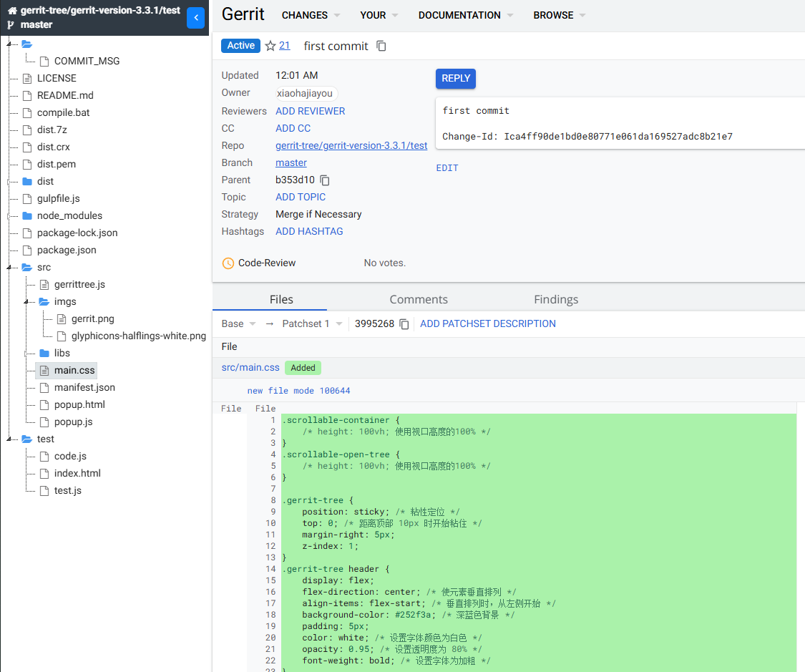805x672 pixels.
Task: Copy patchset commit hash 3995268
Action: [404, 324]
